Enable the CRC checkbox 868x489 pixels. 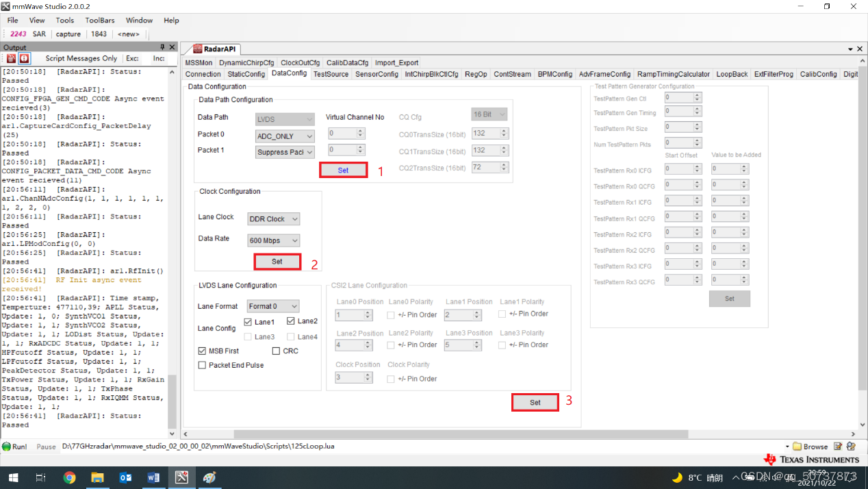pos(277,351)
